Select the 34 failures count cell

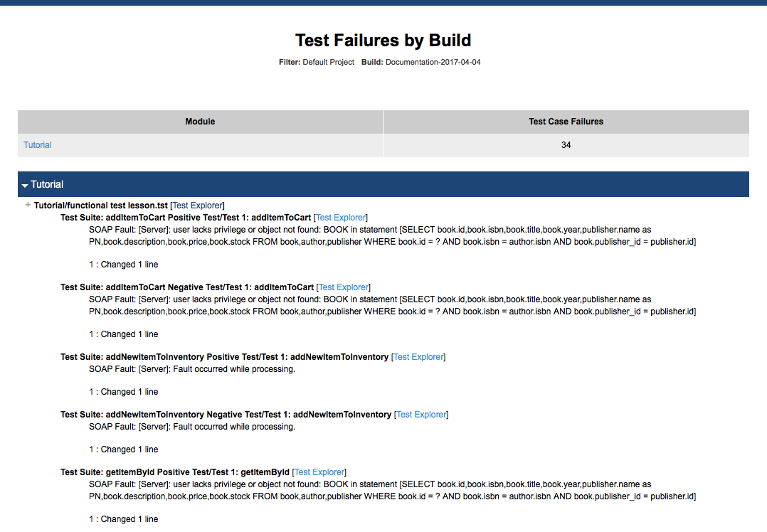[566, 145]
